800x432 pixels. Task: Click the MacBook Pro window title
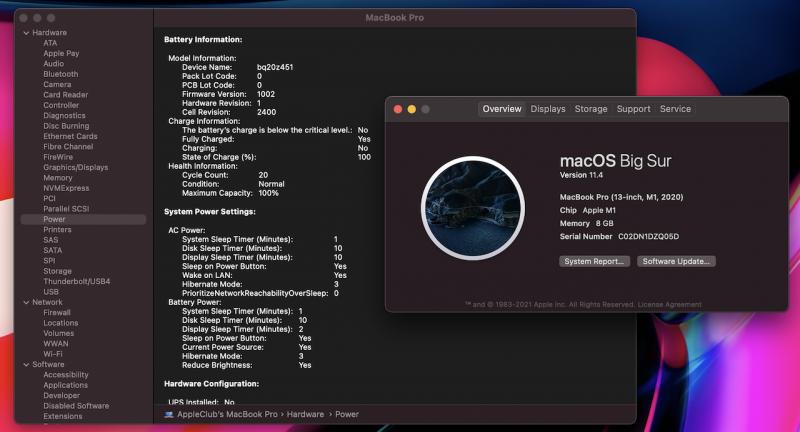pyautogui.click(x=394, y=18)
